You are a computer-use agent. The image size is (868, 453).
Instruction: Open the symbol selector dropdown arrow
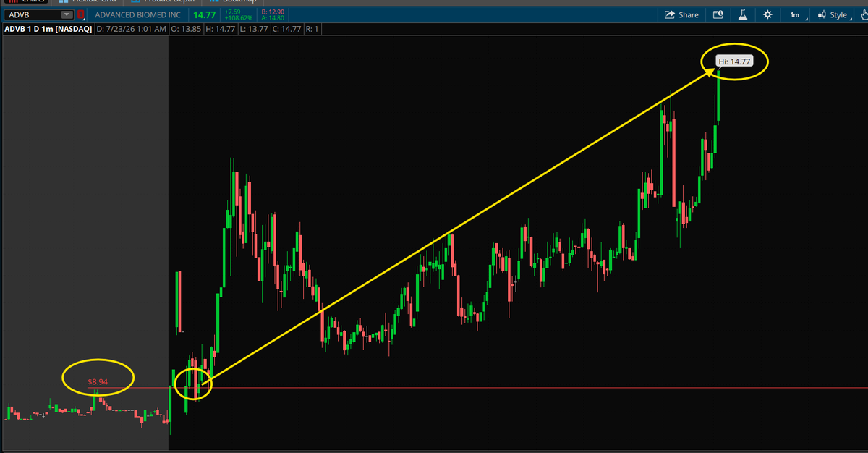pyautogui.click(x=67, y=14)
